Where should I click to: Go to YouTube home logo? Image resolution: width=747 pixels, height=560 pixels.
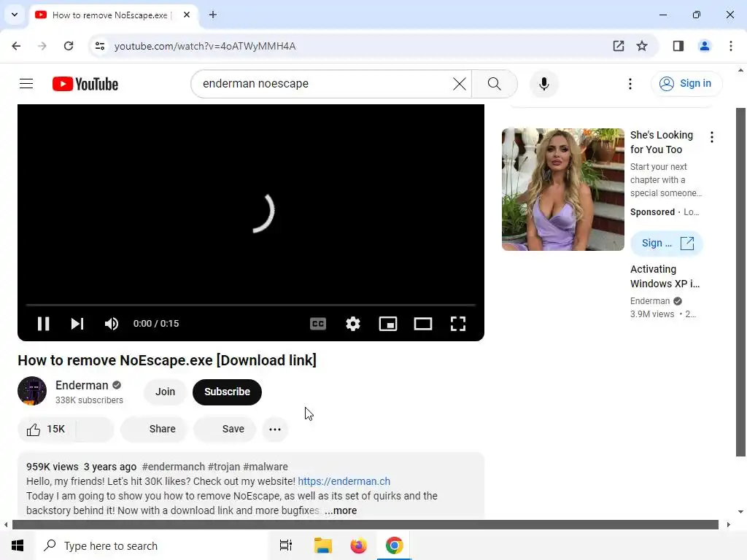coord(85,84)
